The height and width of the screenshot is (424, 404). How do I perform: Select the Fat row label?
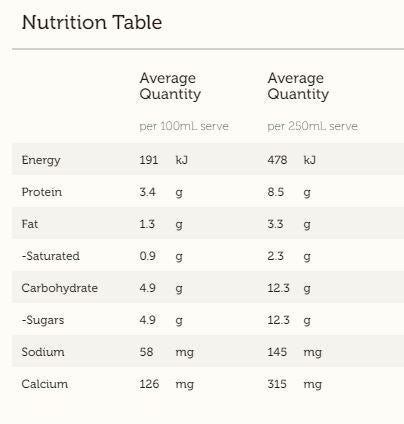(30, 224)
